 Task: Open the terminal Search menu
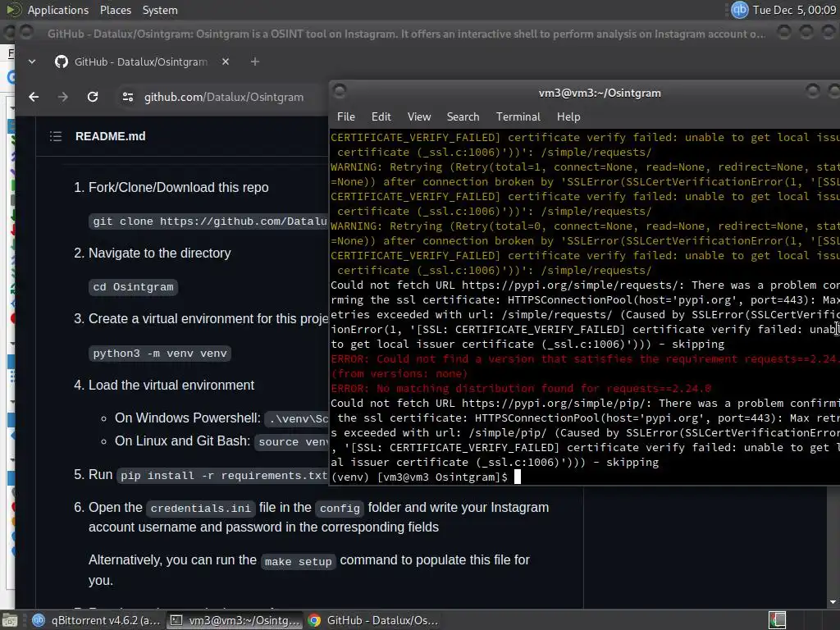pyautogui.click(x=463, y=116)
